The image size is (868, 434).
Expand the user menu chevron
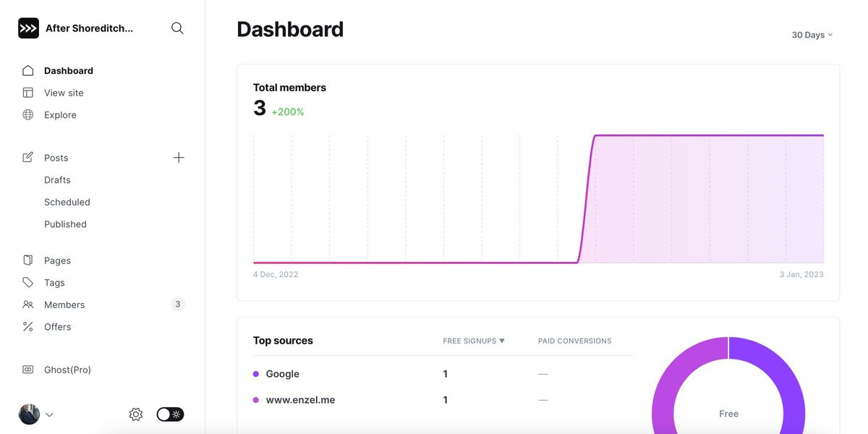(49, 415)
